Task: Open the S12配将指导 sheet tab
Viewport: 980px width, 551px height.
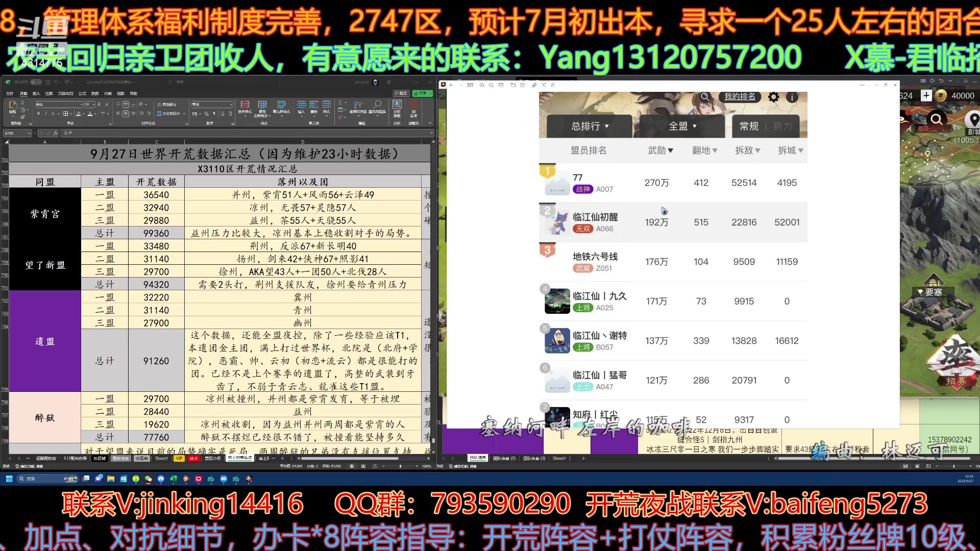Action: (x=75, y=458)
